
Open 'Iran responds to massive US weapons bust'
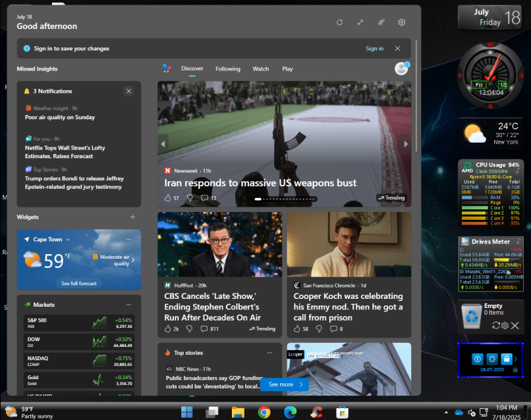coord(260,183)
